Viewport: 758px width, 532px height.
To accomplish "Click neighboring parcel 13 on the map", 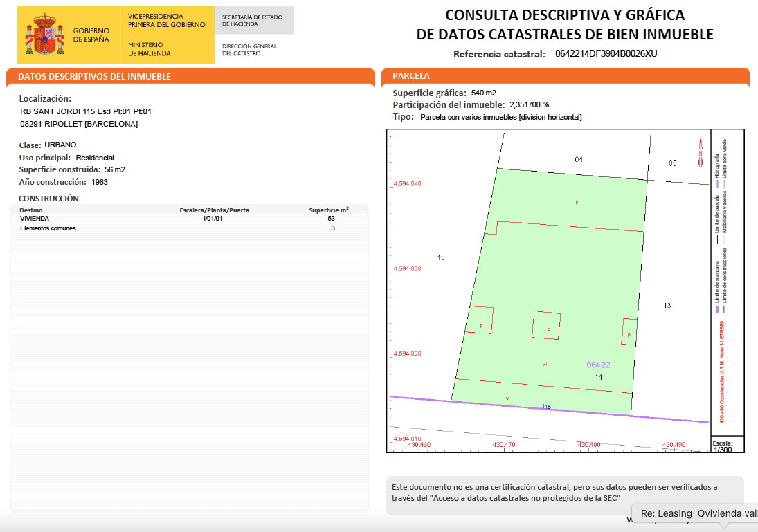I will coord(667,305).
